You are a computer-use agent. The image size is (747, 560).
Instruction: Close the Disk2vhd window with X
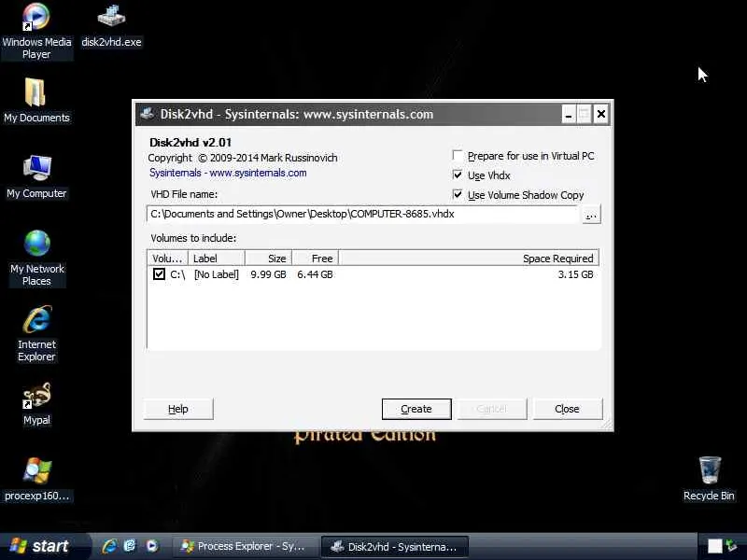[601, 114]
